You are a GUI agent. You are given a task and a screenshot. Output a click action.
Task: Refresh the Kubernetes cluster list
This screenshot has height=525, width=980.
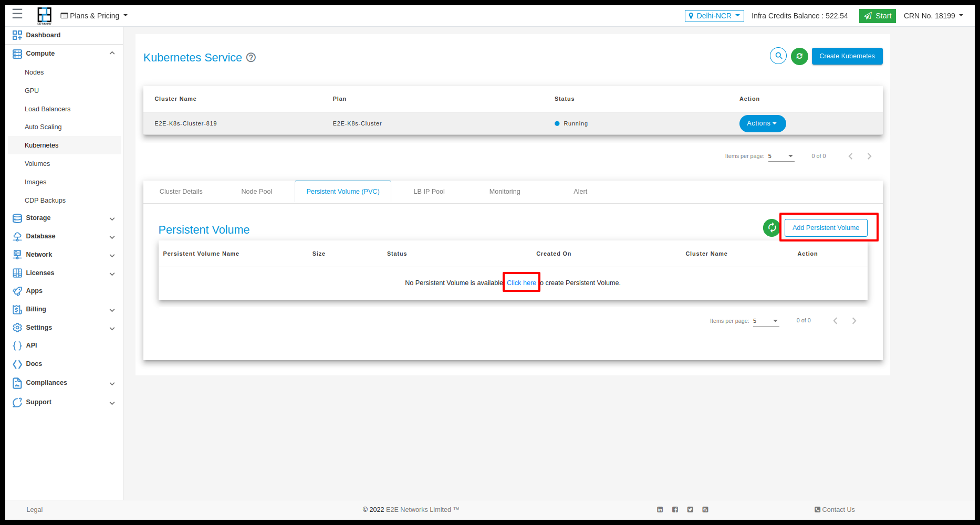[799, 56]
